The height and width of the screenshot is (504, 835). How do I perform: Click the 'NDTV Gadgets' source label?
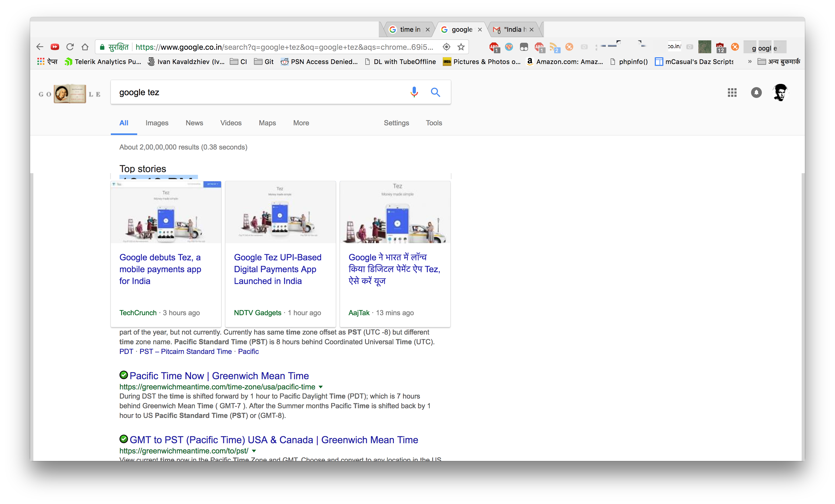click(257, 313)
